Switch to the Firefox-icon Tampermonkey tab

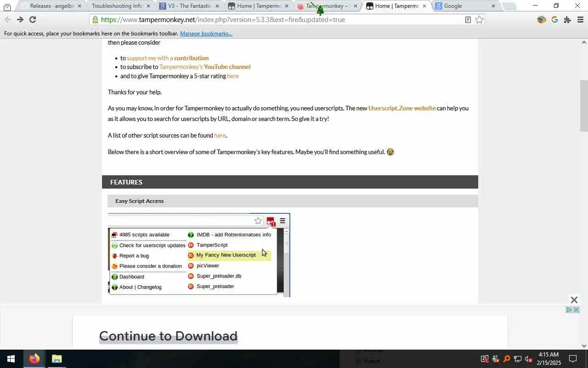[327, 6]
